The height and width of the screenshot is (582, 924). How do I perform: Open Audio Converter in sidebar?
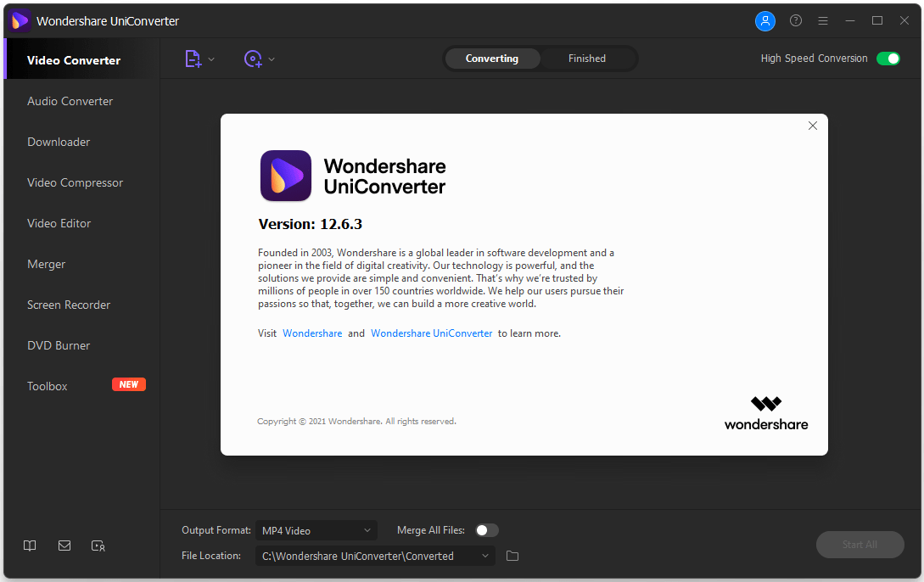pyautogui.click(x=81, y=101)
